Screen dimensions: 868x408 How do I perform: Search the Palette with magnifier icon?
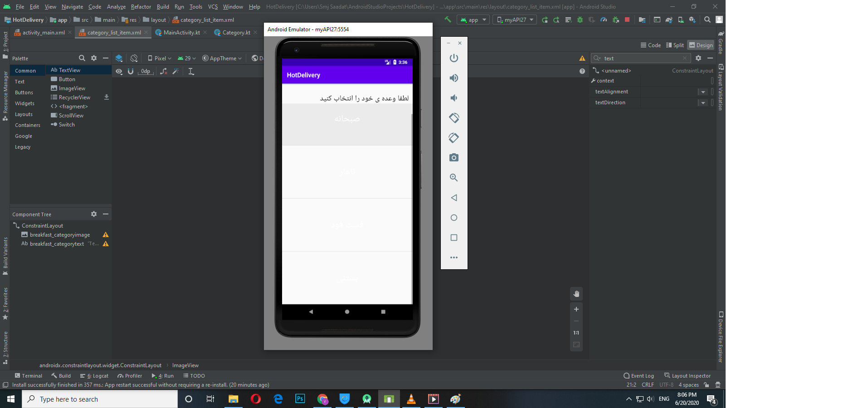click(x=82, y=58)
